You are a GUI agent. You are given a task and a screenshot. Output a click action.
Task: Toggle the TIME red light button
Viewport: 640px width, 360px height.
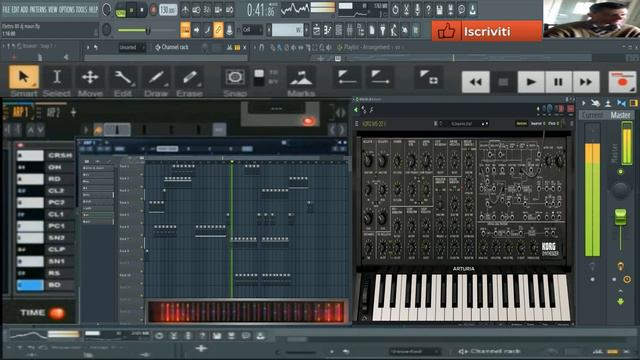(x=57, y=313)
